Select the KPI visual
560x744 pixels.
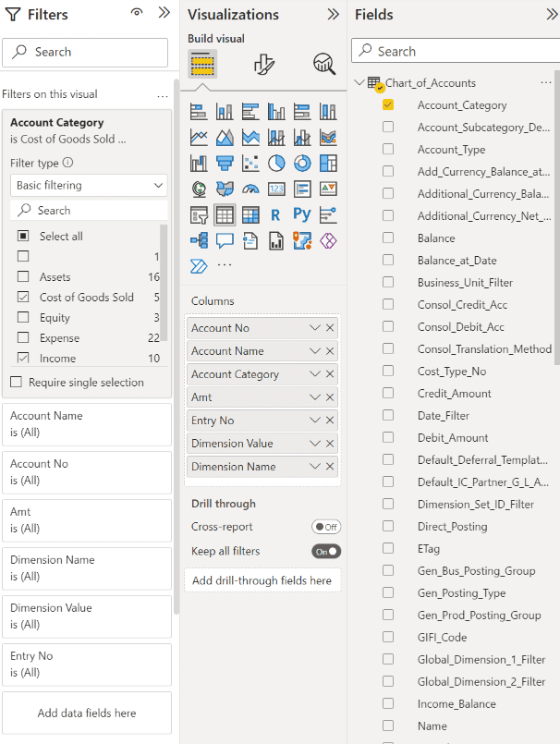(328, 189)
